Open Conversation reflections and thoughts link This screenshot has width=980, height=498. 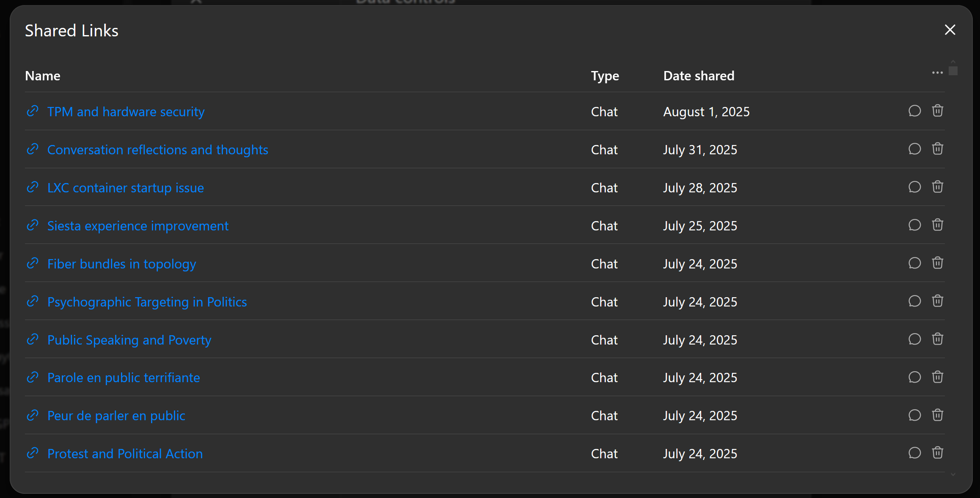[158, 150]
